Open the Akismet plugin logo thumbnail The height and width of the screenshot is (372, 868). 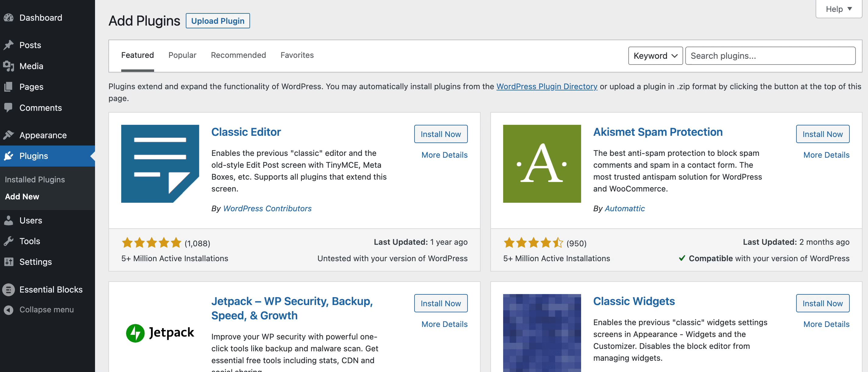pos(542,163)
